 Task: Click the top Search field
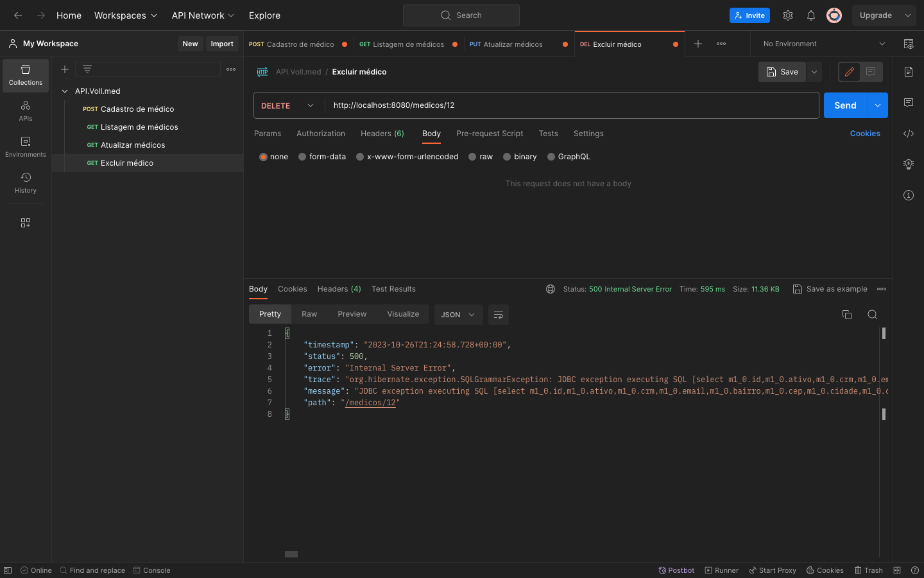coord(461,15)
